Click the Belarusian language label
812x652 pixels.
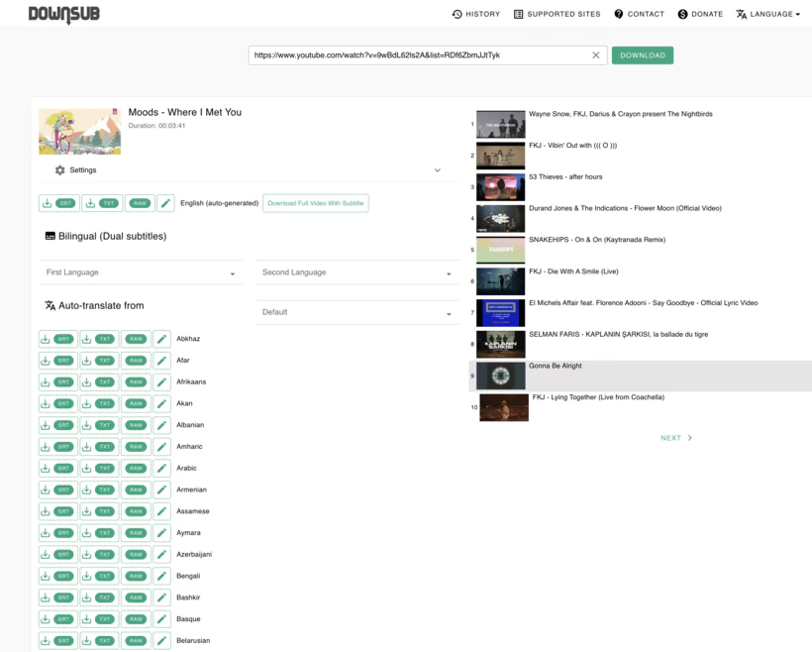coord(193,640)
